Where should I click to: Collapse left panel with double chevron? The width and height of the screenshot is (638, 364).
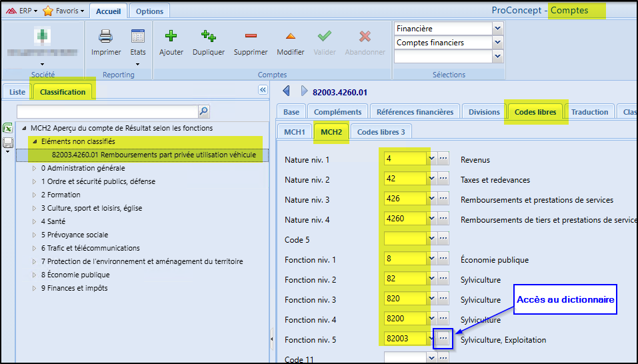(263, 90)
